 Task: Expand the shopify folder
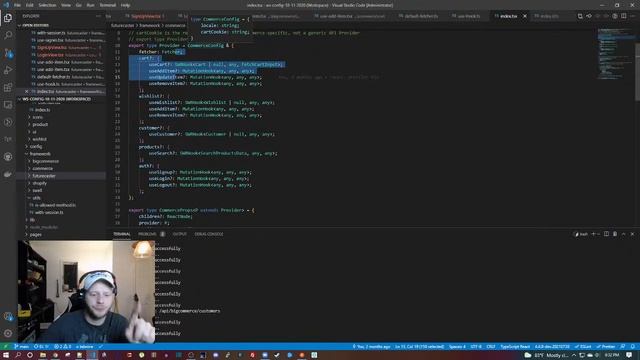click(x=39, y=183)
